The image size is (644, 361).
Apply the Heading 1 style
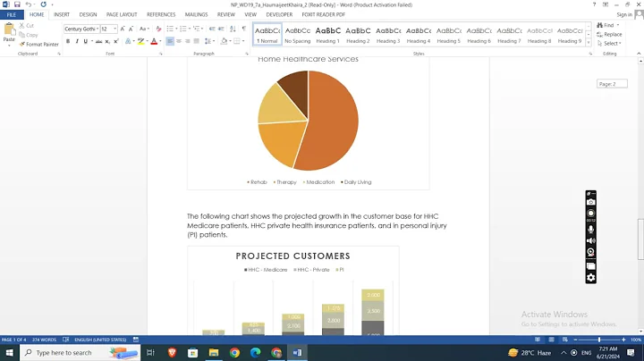(x=327, y=35)
